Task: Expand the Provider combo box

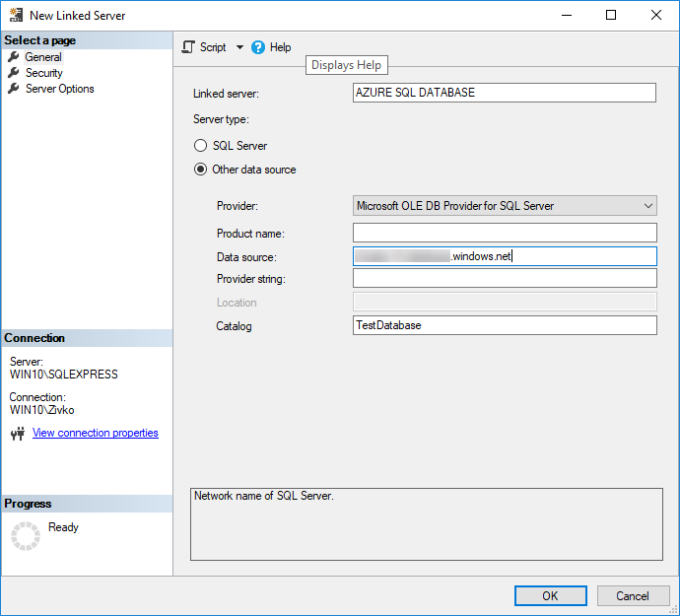Action: (x=647, y=206)
